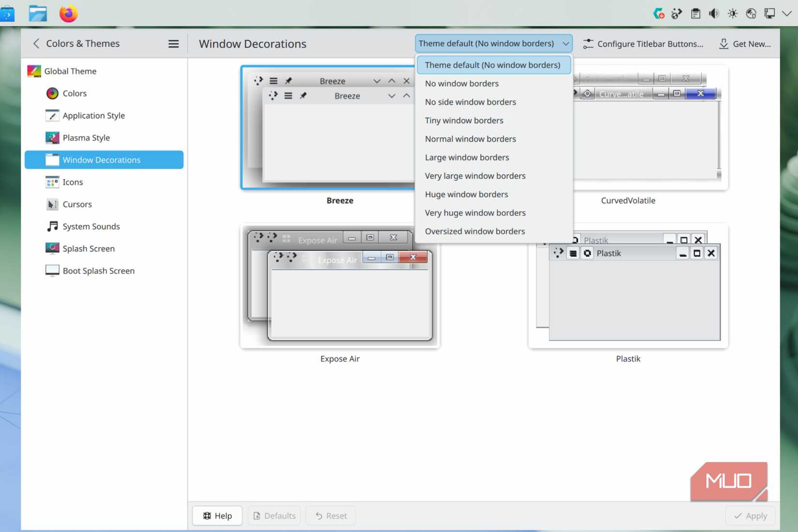Open Configure Titlebar Buttons

point(643,44)
